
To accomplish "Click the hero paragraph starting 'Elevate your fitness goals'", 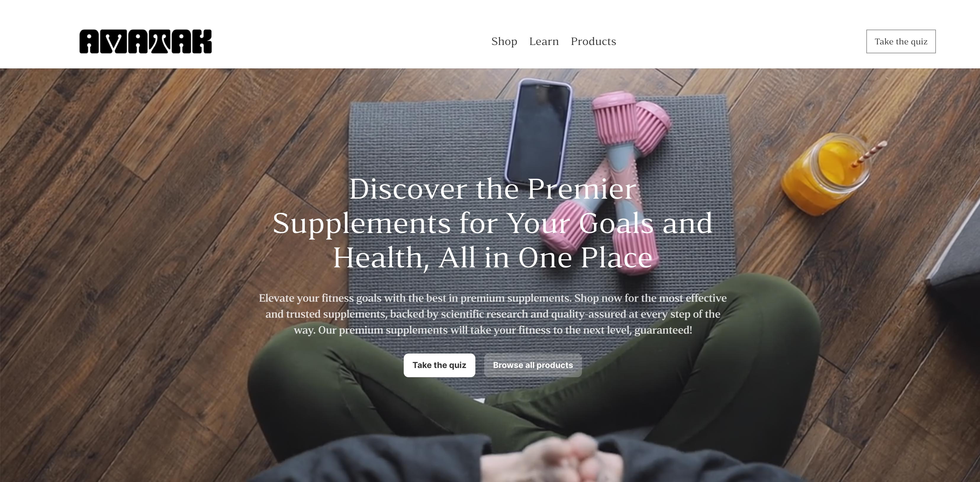I will pyautogui.click(x=493, y=314).
